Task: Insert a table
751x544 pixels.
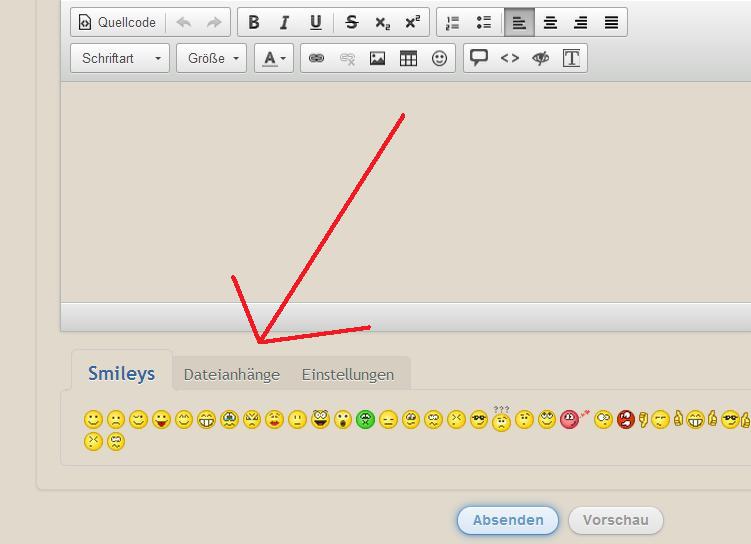Action: tap(408, 58)
